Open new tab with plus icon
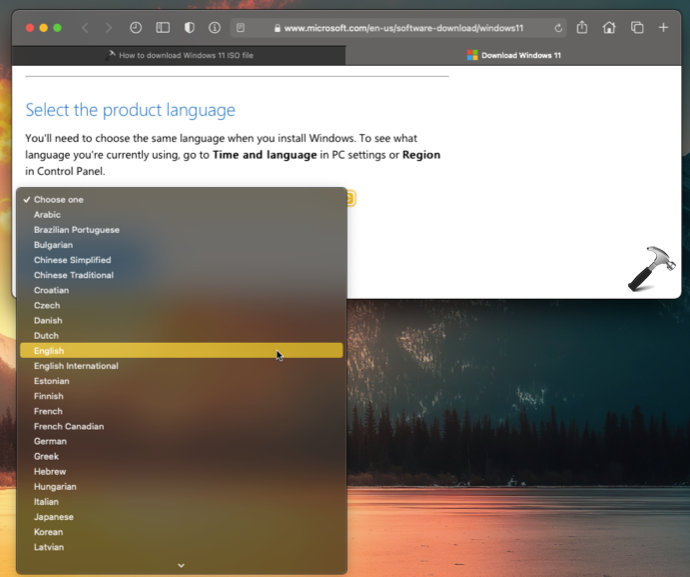 tap(663, 28)
